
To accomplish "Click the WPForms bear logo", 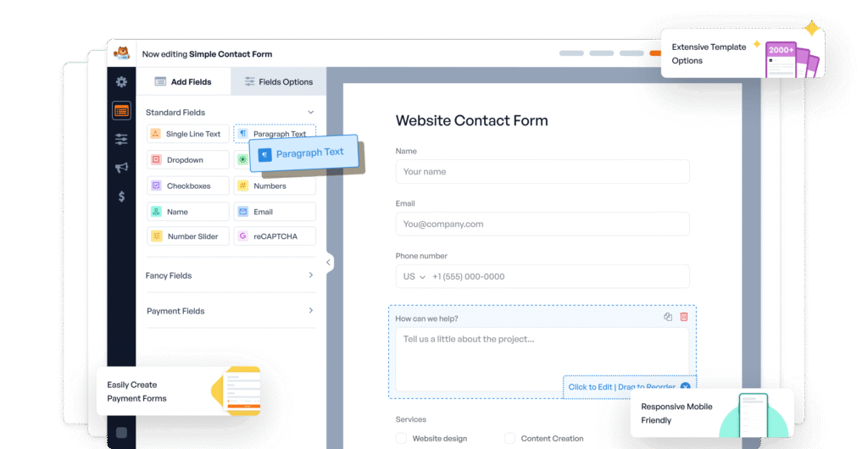I will click(123, 53).
